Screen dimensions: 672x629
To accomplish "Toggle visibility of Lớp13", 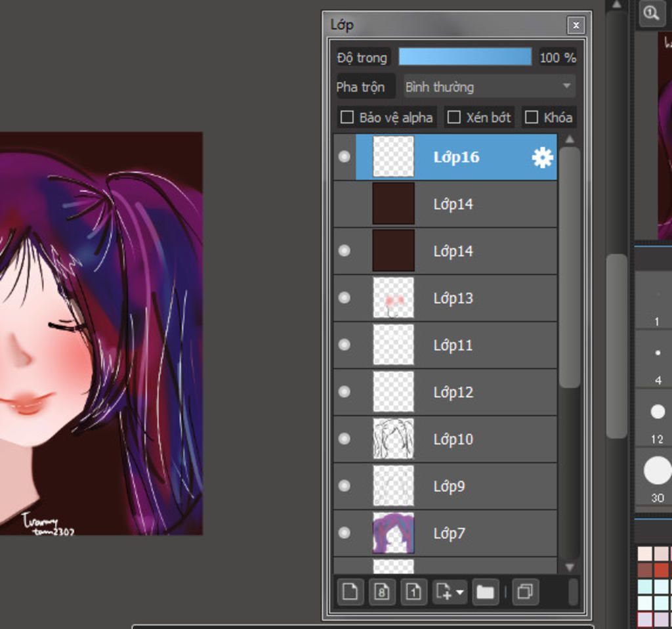I will (344, 297).
